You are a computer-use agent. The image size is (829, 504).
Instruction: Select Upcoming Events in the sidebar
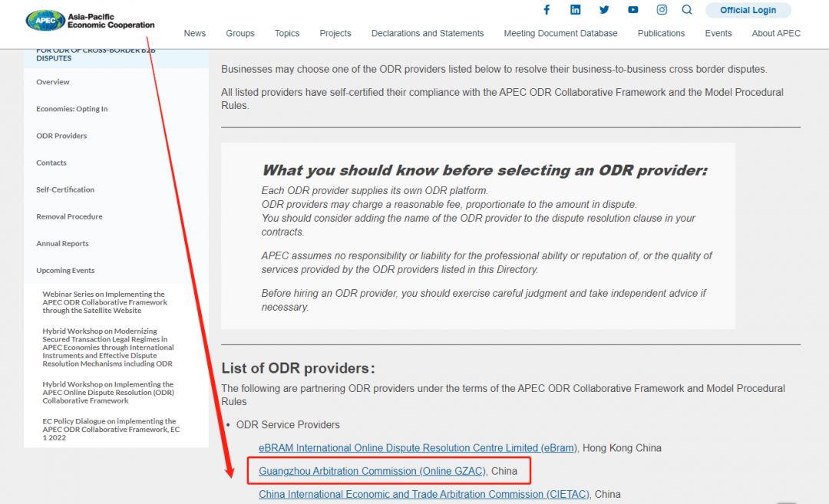click(x=65, y=271)
